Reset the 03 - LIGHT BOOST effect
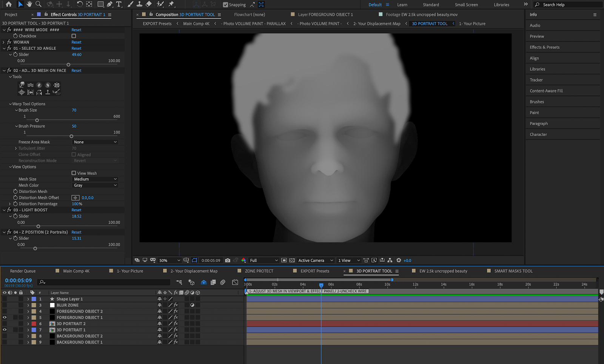Viewport: 604px width, 364px height. coord(76,210)
